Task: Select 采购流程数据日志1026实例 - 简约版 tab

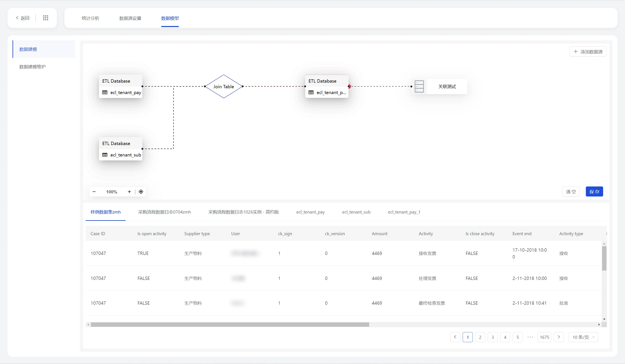Action: [244, 212]
